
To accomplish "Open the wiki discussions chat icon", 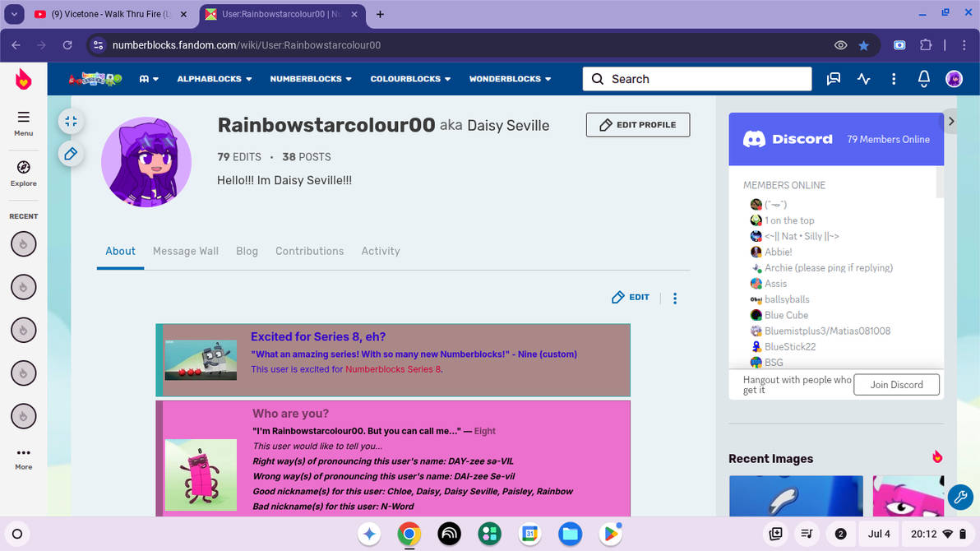I will (x=833, y=79).
